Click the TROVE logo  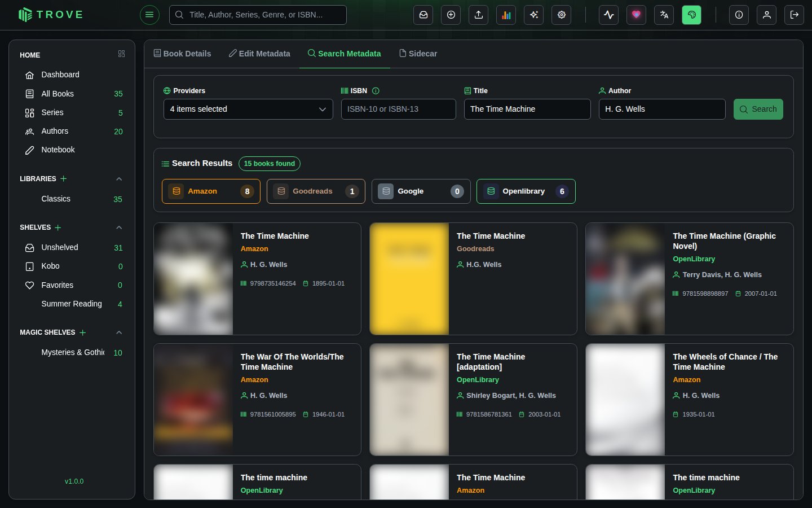coord(51,15)
